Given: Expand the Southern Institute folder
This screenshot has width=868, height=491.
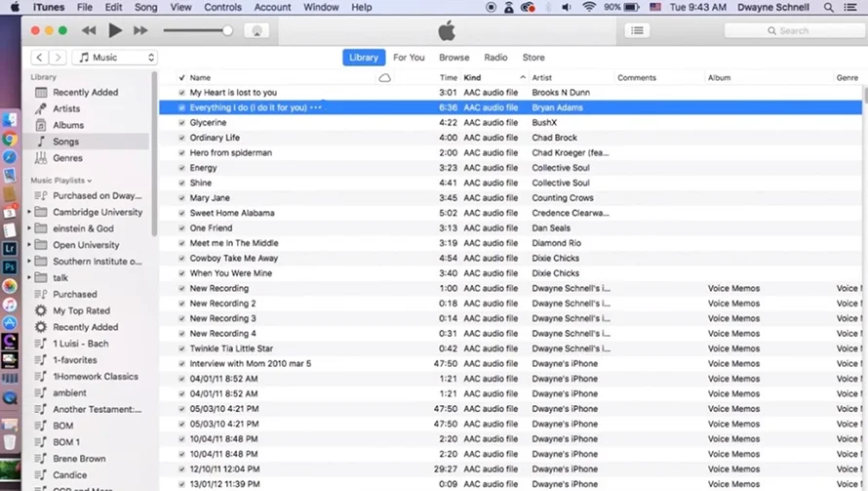Looking at the screenshot, I should point(29,261).
